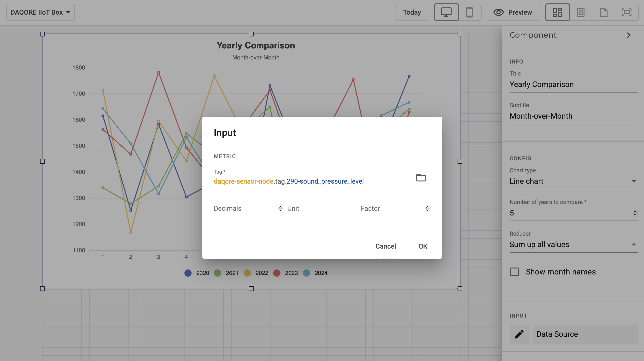Enable Show month names checkbox

pyautogui.click(x=514, y=272)
